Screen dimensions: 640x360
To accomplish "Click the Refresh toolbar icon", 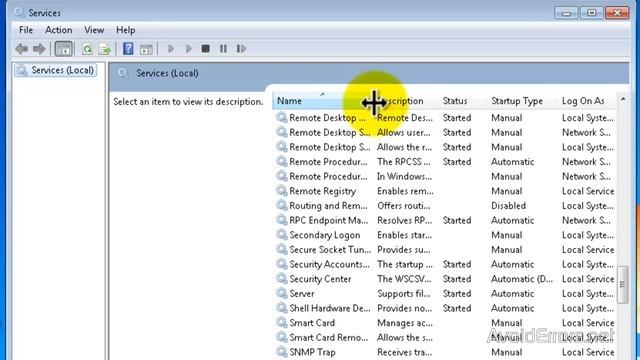I will point(87,49).
